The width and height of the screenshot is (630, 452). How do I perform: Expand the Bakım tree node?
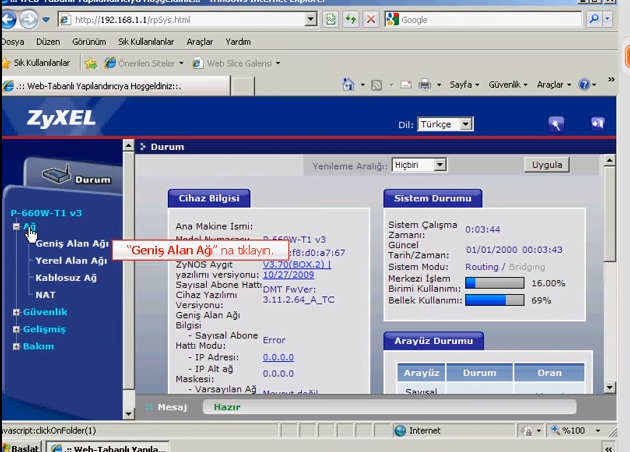[16, 346]
